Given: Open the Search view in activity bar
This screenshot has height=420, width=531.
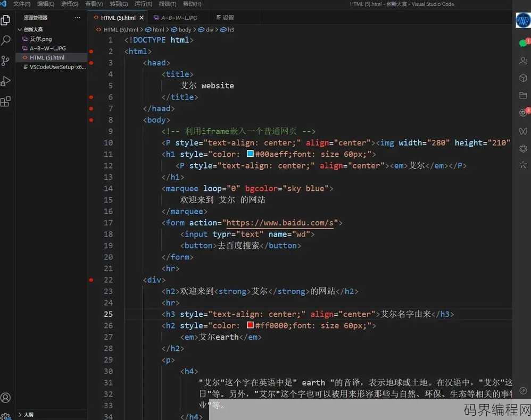Looking at the screenshot, I should tap(5, 40).
